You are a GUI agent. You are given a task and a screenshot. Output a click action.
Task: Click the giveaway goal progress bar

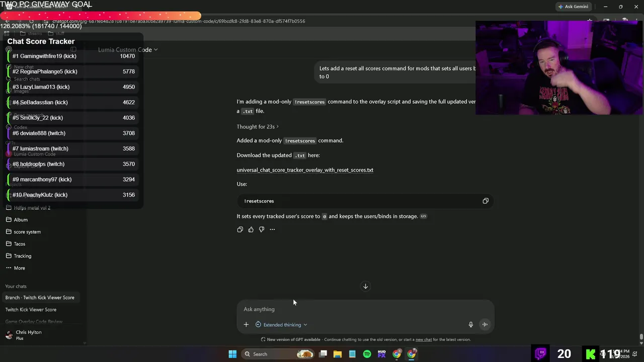(101, 17)
